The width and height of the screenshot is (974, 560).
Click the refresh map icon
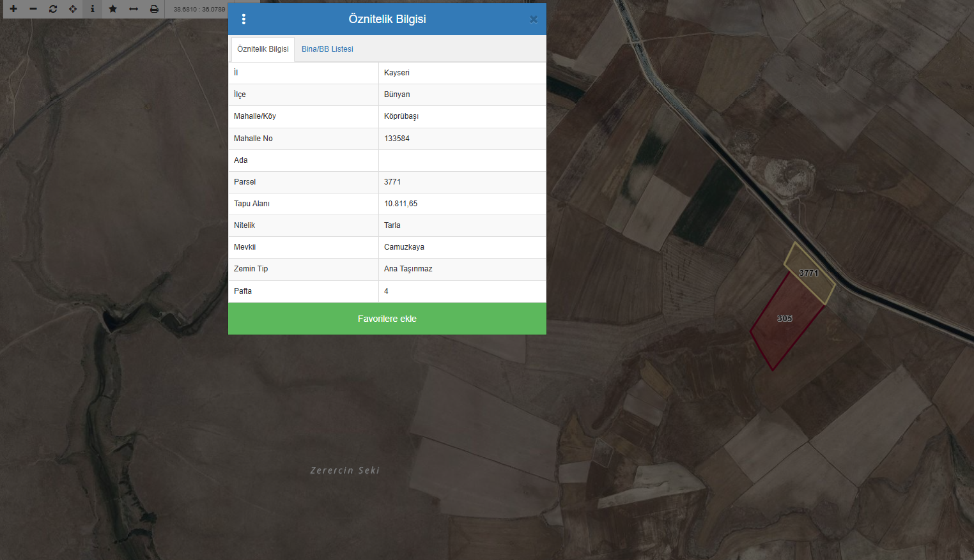[x=53, y=9]
